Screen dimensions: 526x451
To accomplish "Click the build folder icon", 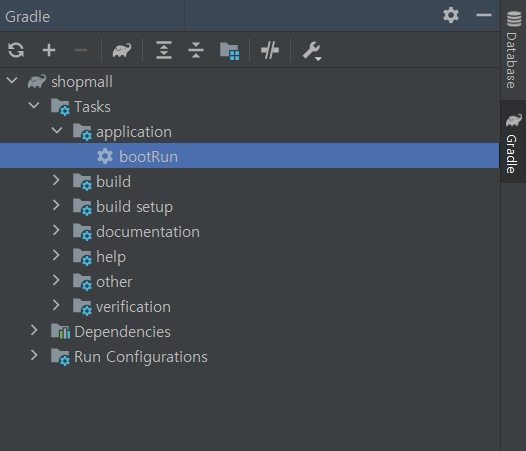I will [x=82, y=182].
